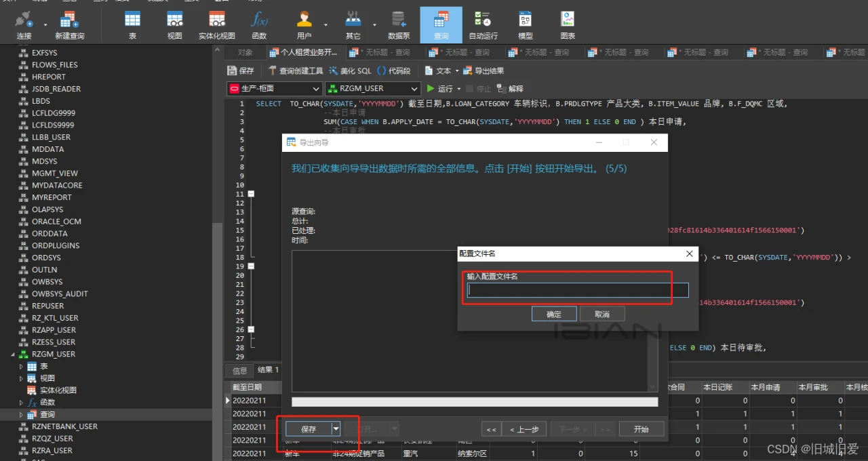This screenshot has height=461, width=868.
Task: Click 解释 to explain the query
Action: [511, 88]
